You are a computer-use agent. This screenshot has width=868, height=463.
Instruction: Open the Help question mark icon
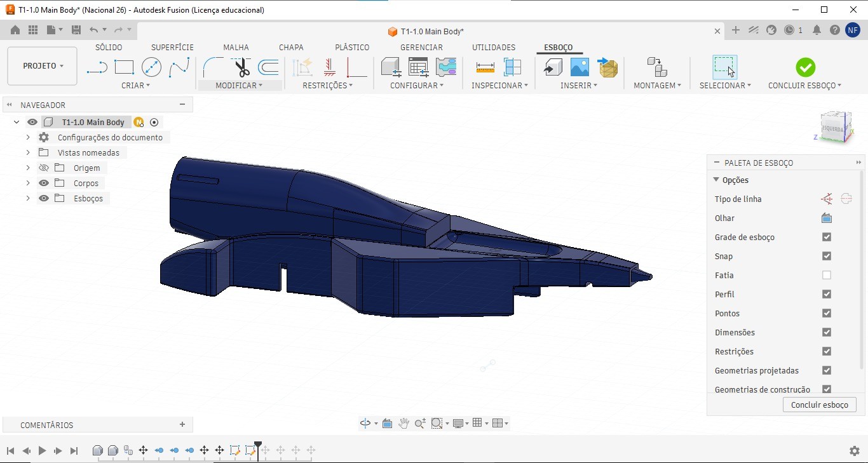click(835, 30)
